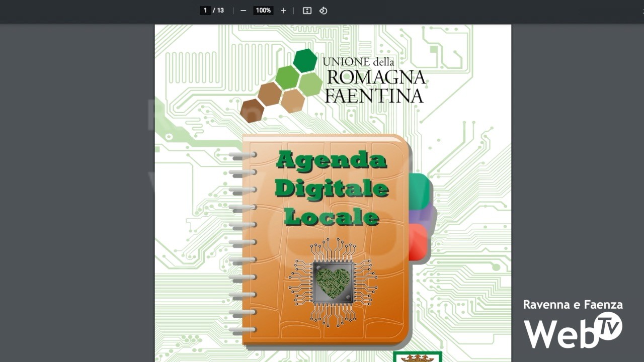Select the red notebook divider tab
644x362 pixels.
[419, 242]
